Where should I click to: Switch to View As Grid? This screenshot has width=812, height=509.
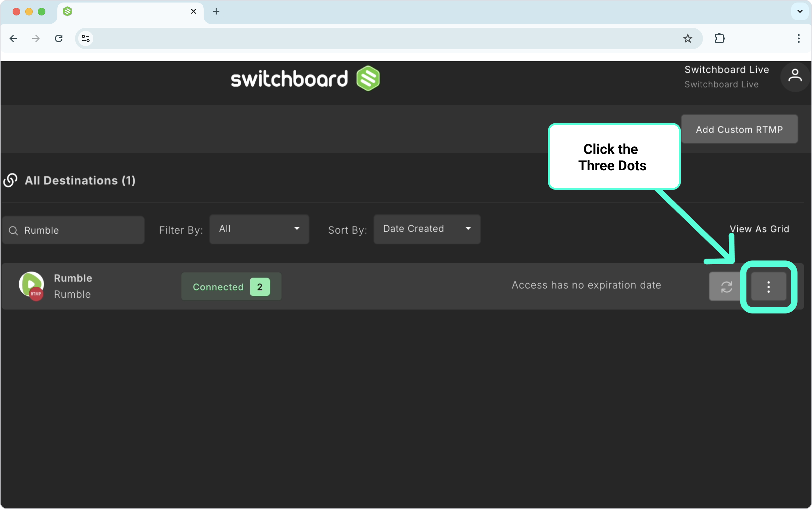point(759,229)
